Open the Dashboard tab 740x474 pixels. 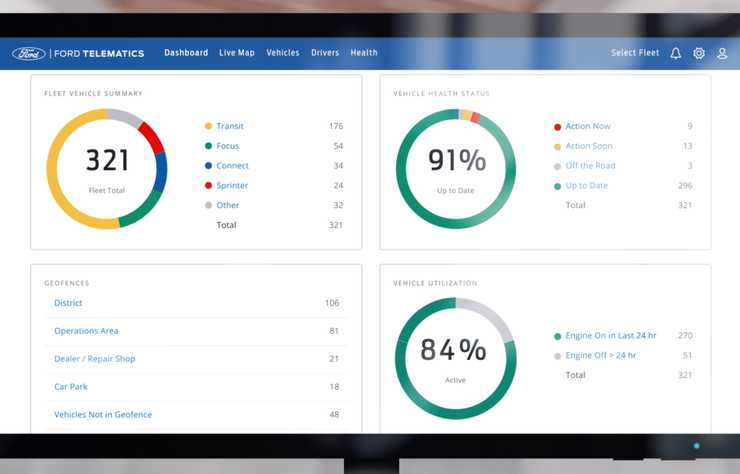(x=186, y=53)
